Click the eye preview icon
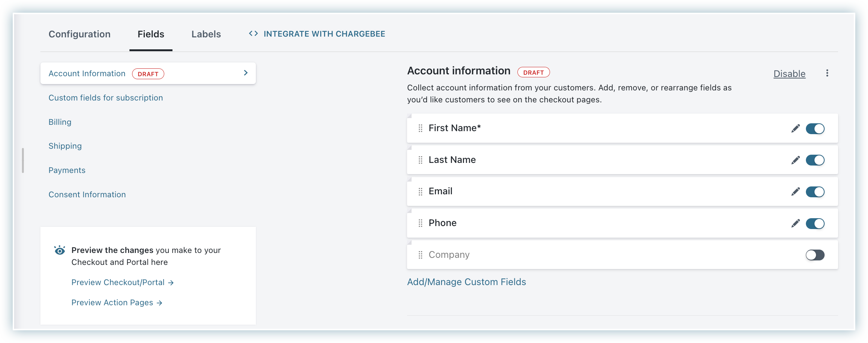Viewport: 868px width, 343px height. 59,250
